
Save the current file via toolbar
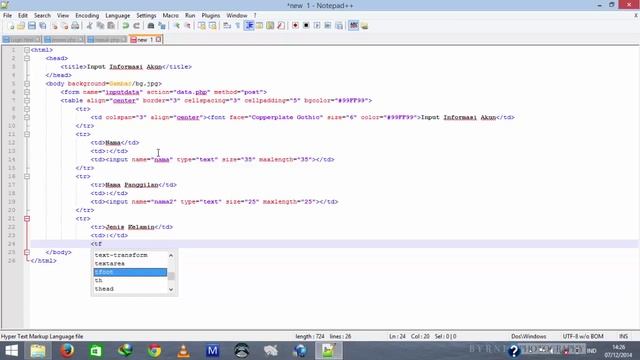(32, 26)
